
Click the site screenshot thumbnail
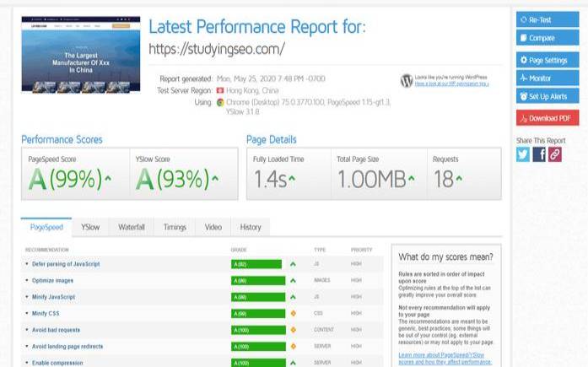(x=81, y=56)
